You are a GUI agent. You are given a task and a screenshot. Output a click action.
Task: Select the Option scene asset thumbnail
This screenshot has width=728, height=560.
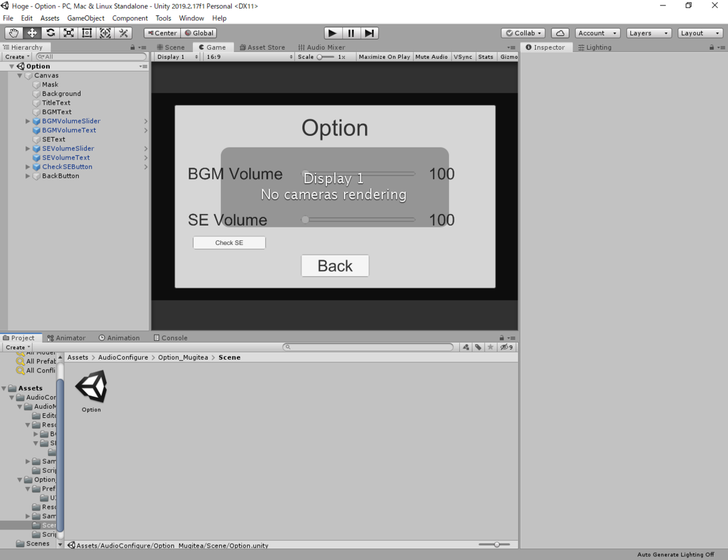(x=91, y=386)
